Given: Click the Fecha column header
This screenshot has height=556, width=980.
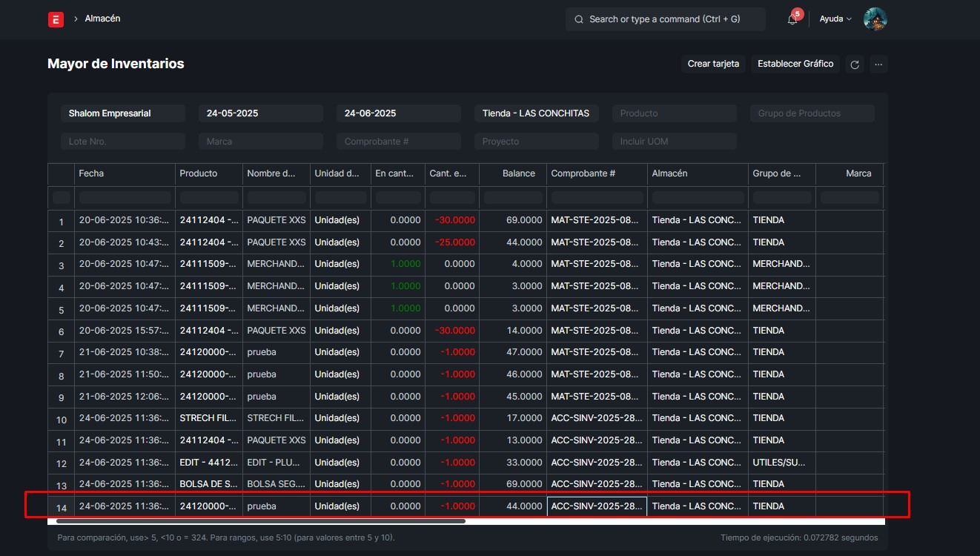Looking at the screenshot, I should coord(92,173).
